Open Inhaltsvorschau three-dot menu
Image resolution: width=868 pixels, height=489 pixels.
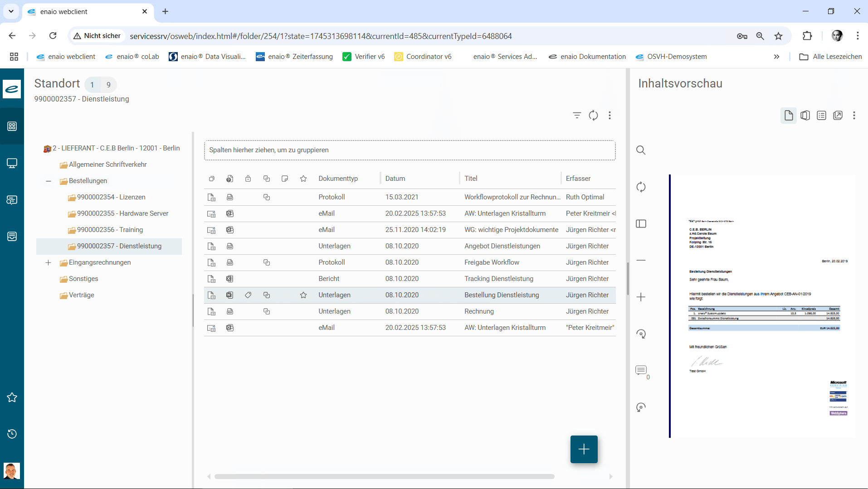point(854,116)
